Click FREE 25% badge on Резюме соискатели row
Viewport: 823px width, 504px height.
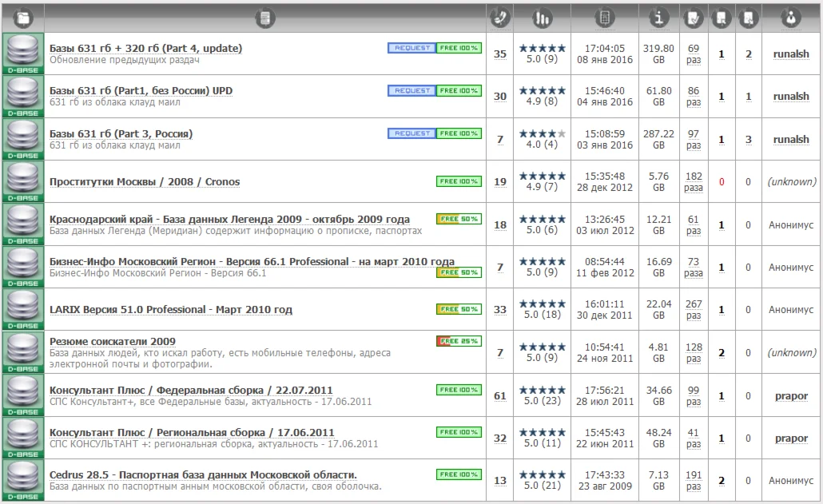pyautogui.click(x=459, y=341)
